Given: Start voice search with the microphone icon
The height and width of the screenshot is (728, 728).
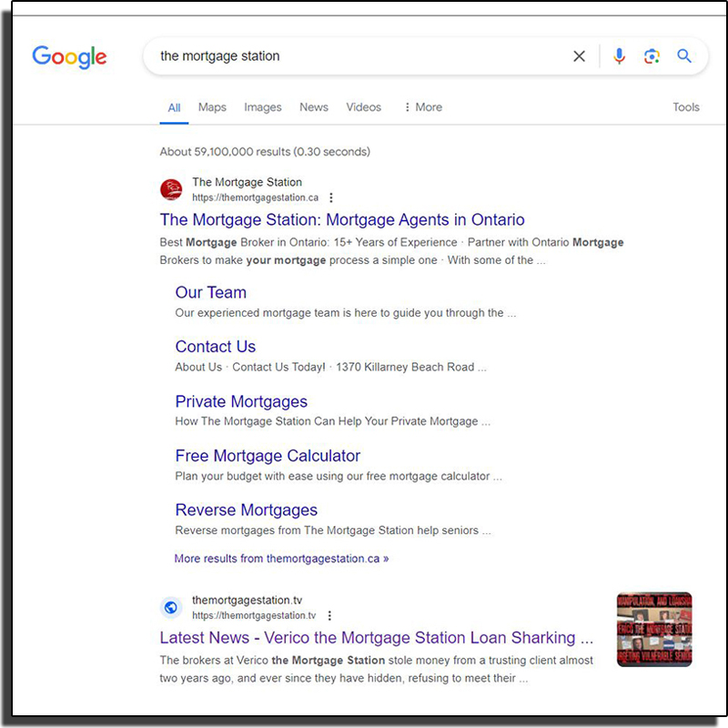Looking at the screenshot, I should (x=619, y=56).
